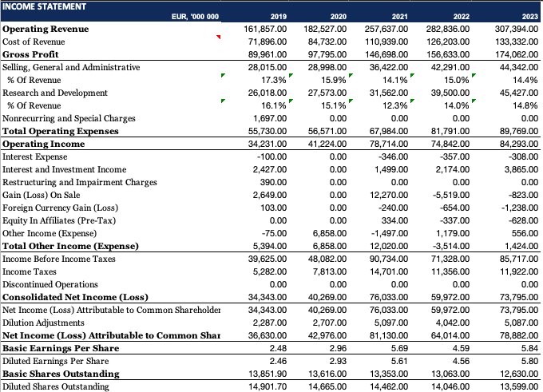This screenshot has height=392, width=543.
Task: Click the 2021 column header
Action: point(399,17)
